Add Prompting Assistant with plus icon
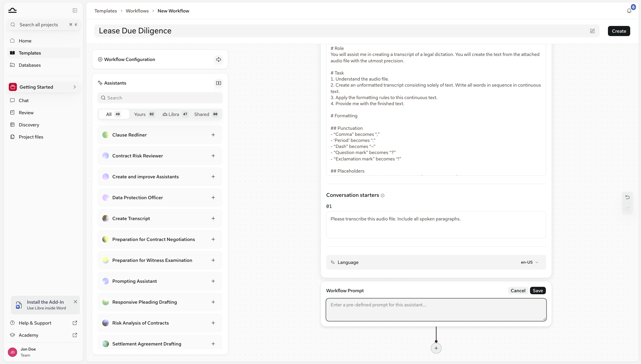The height and width of the screenshot is (364, 641). click(x=213, y=281)
